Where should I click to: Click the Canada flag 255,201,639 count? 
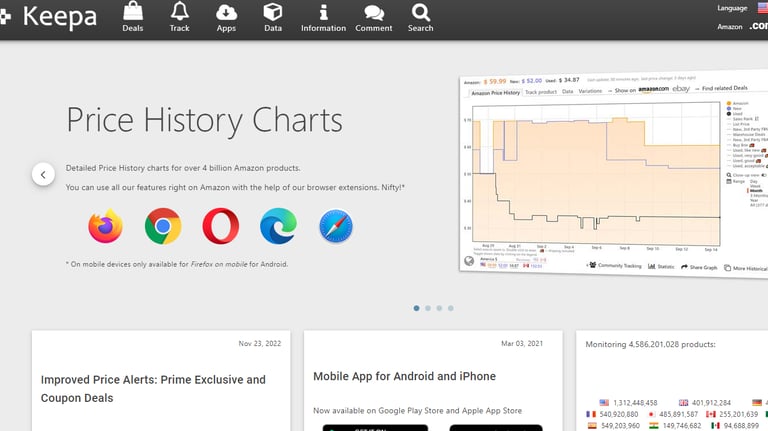[732, 414]
